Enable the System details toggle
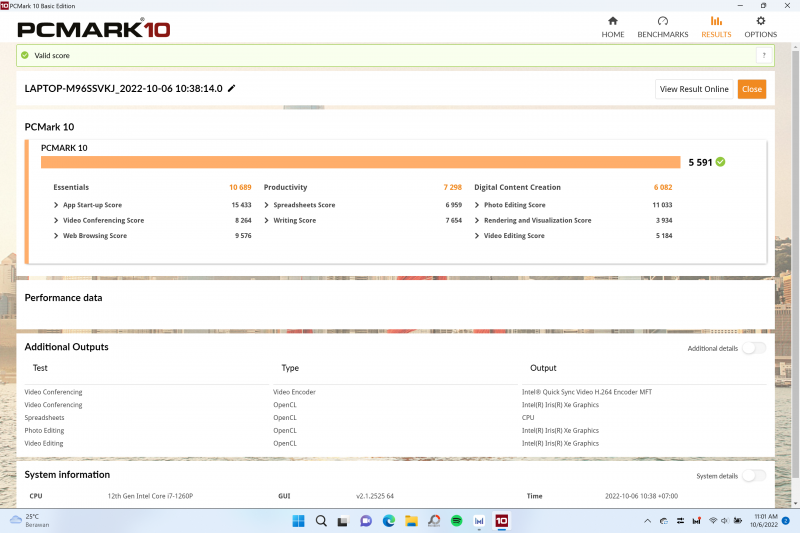This screenshot has width=800, height=533. 754,475
